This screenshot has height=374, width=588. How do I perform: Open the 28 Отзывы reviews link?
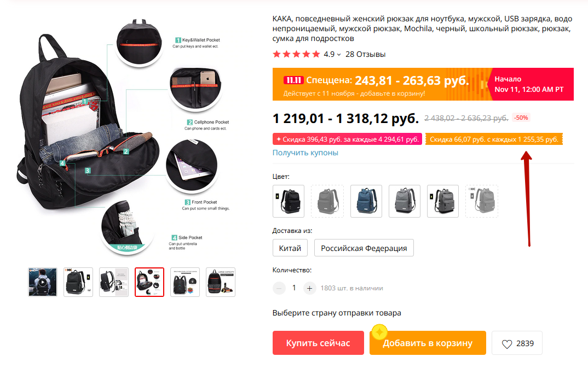pyautogui.click(x=365, y=54)
